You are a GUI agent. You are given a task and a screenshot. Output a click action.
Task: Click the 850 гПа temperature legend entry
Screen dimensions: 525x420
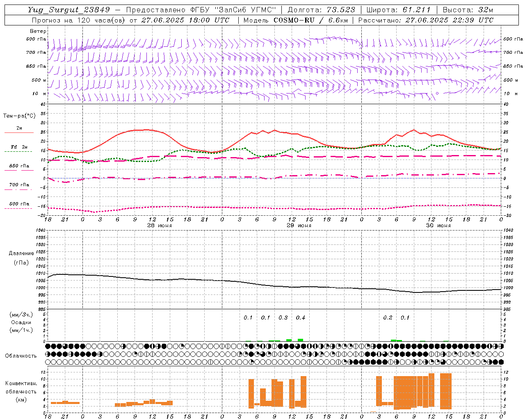(19, 166)
